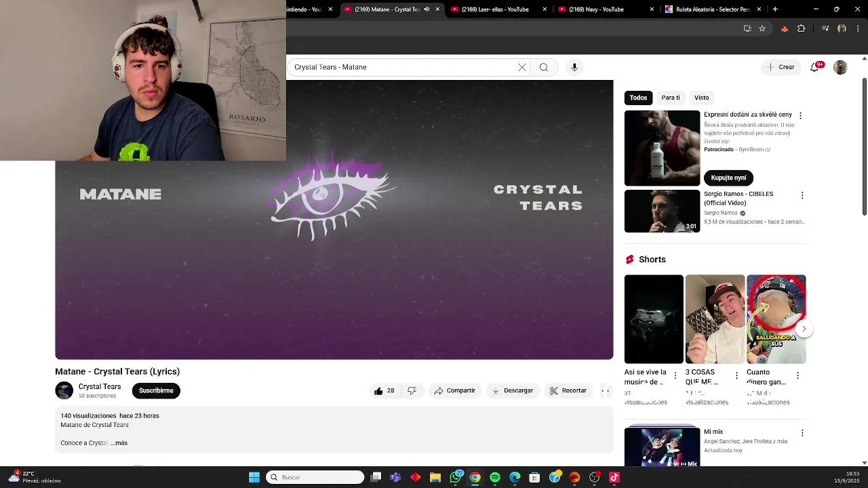Open options for 'Asi se vive la musica' short
The image size is (868, 488).
675,375
